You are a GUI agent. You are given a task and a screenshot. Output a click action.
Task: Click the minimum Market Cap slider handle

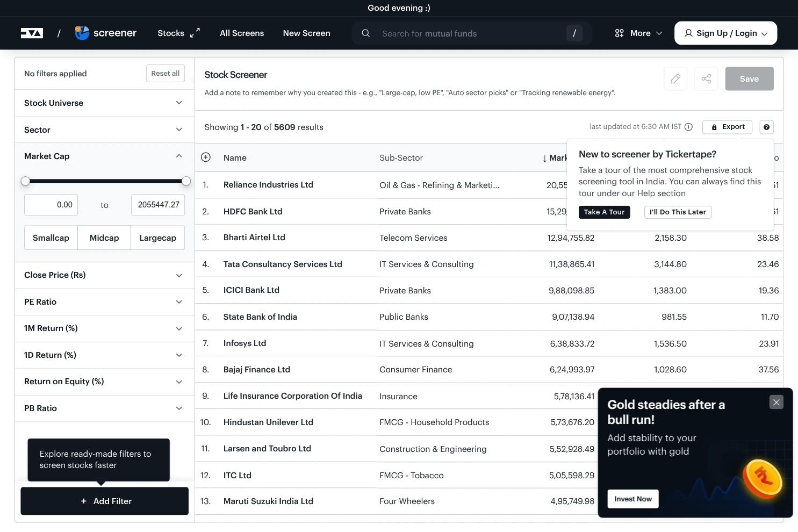(25, 181)
